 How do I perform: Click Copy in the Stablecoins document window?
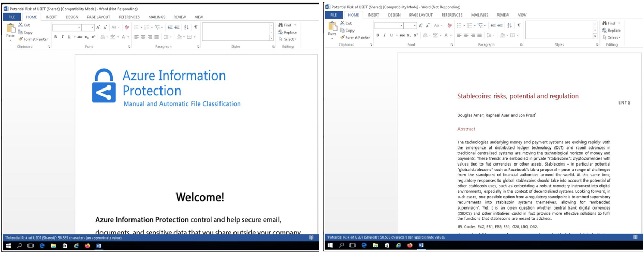tap(348, 31)
